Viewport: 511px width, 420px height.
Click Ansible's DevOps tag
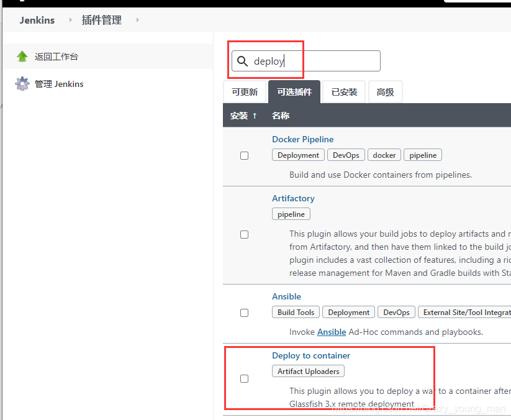click(396, 312)
